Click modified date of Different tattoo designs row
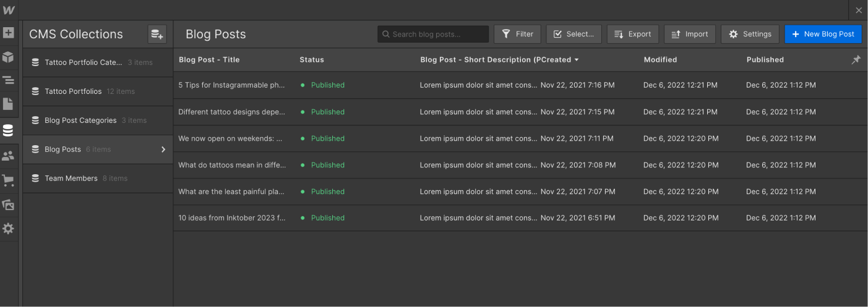The image size is (868, 307). click(681, 112)
